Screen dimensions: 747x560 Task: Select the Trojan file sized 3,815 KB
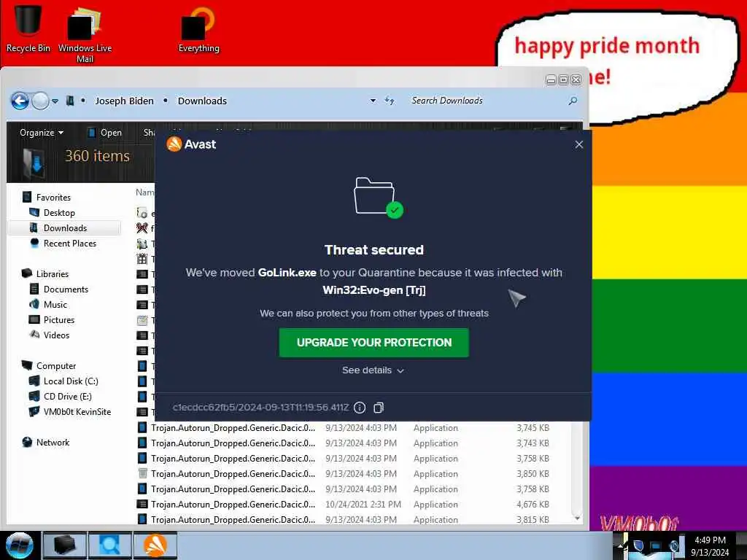[x=343, y=519]
